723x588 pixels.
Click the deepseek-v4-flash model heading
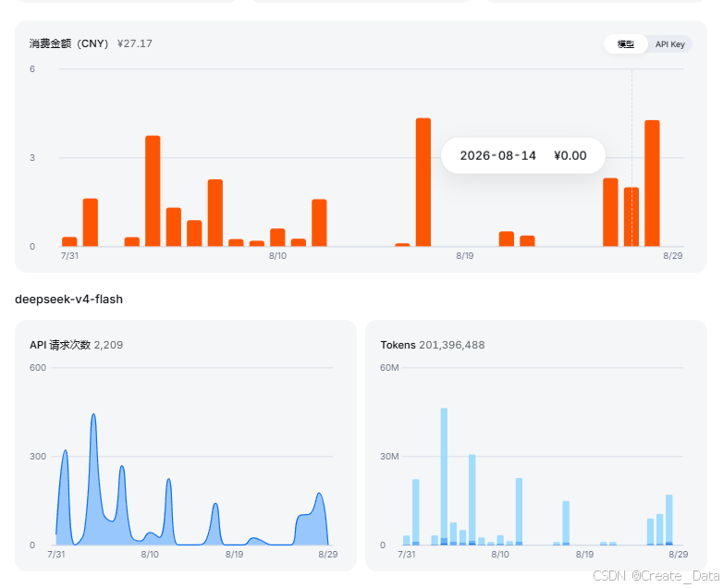[x=68, y=300]
